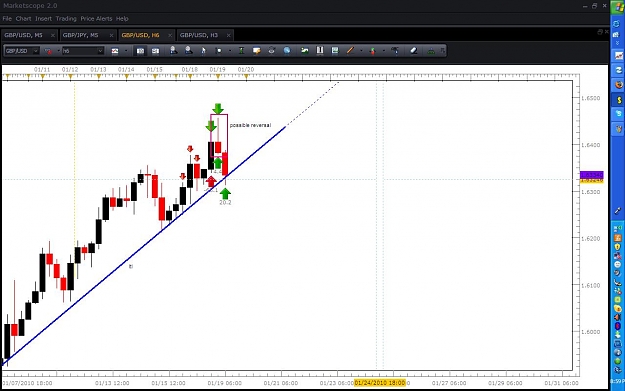Toggle the highlighted first window-layout toolbar icon
Viewport: 625px width, 391px height.
tap(140, 51)
